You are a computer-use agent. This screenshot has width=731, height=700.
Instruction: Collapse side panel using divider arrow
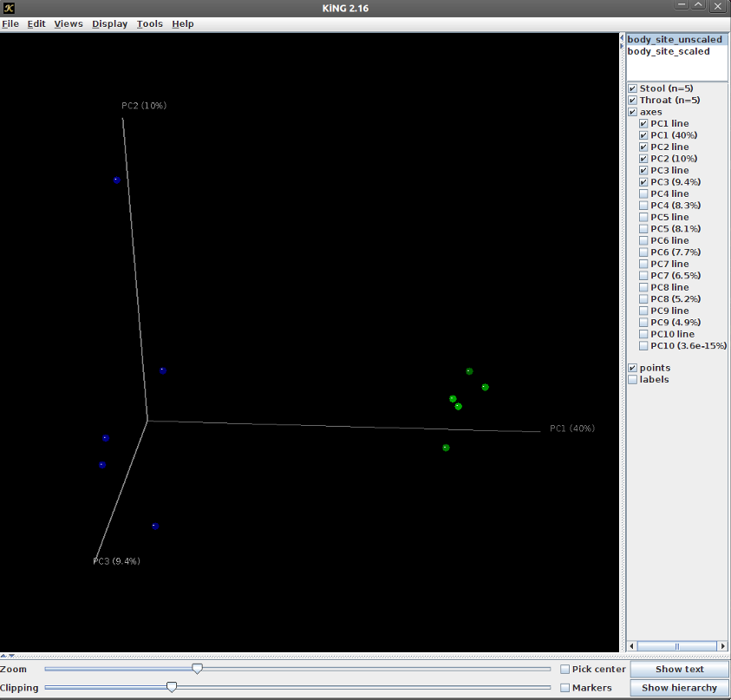[622, 46]
